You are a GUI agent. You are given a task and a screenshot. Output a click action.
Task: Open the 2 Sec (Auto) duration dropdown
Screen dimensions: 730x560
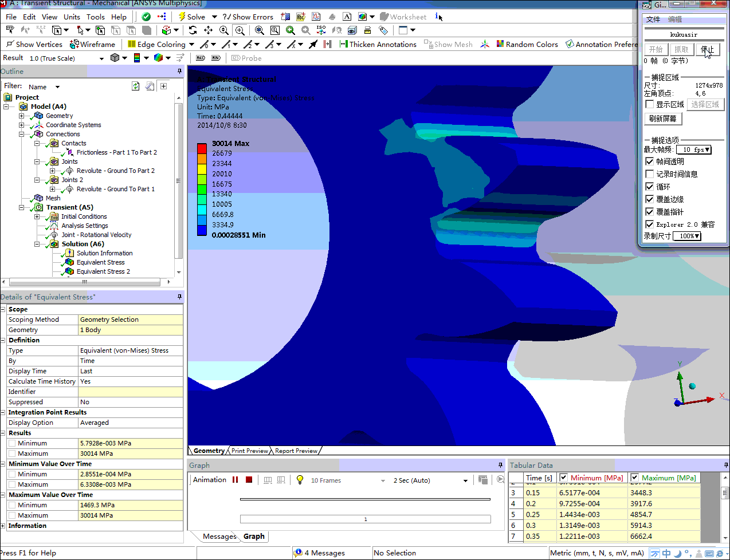point(465,480)
